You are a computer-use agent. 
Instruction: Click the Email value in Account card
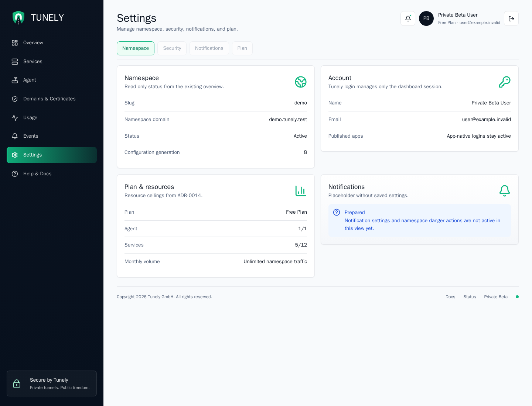click(x=486, y=120)
